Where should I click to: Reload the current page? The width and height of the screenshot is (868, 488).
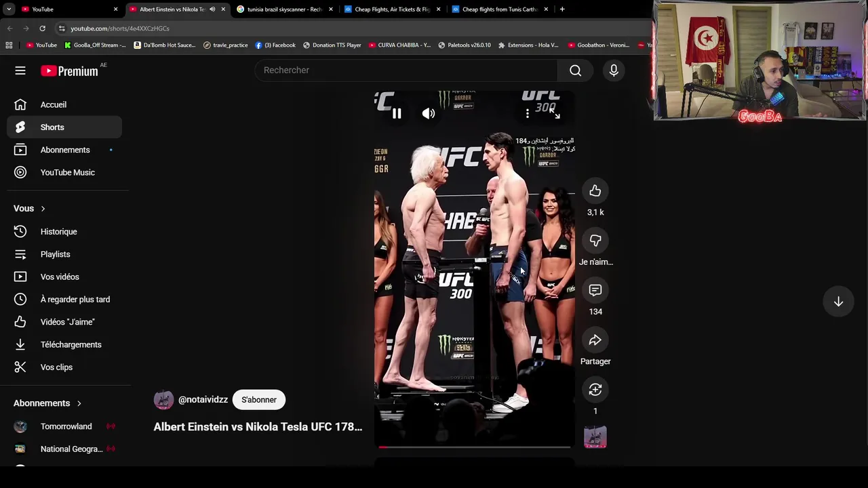pos(42,28)
